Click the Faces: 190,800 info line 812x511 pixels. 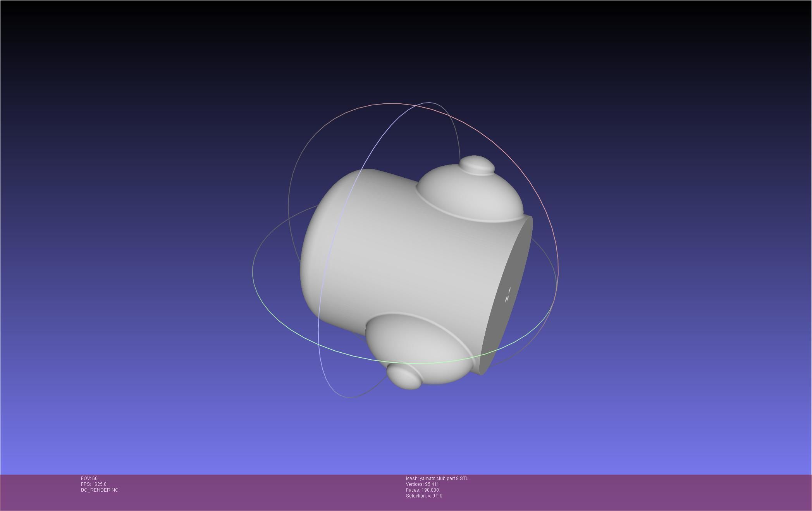coord(422,490)
